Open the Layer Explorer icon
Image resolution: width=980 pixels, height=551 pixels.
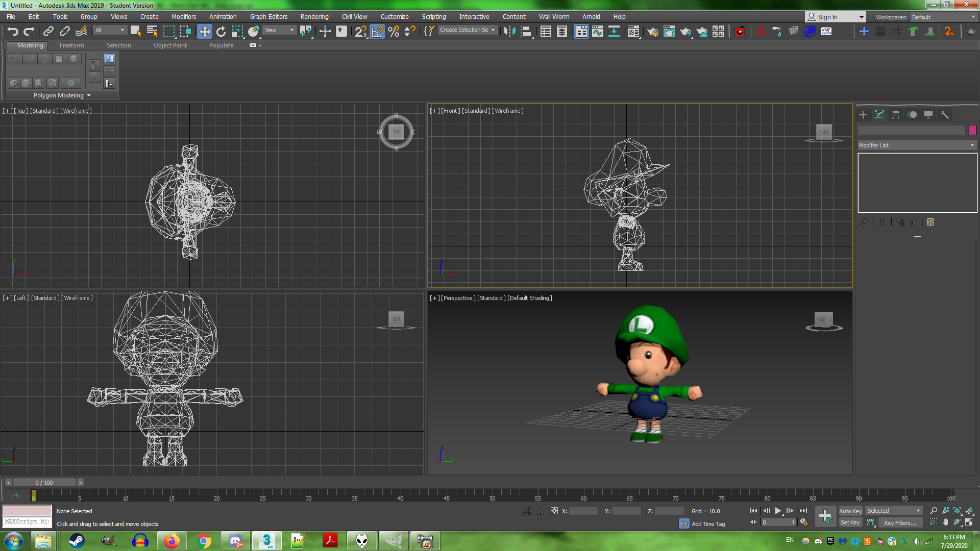(562, 32)
